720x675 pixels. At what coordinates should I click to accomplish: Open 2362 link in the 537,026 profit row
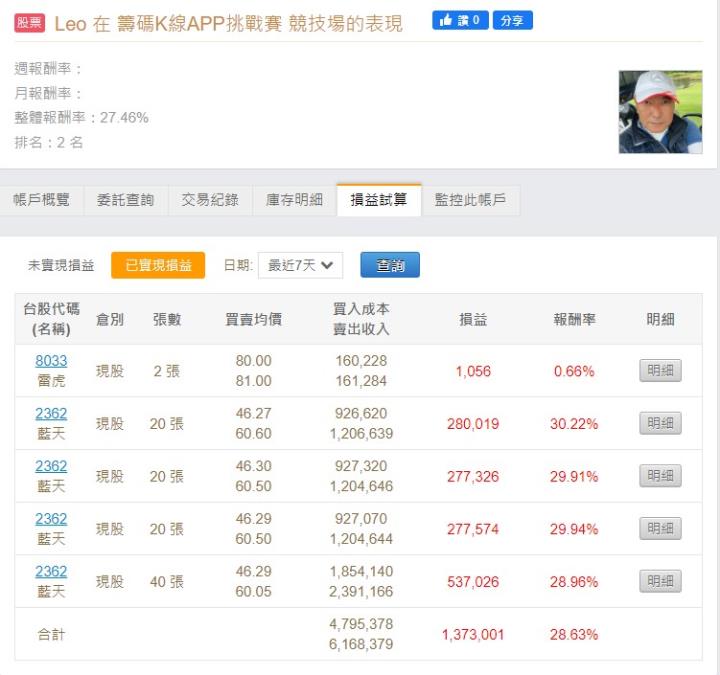pyautogui.click(x=51, y=572)
